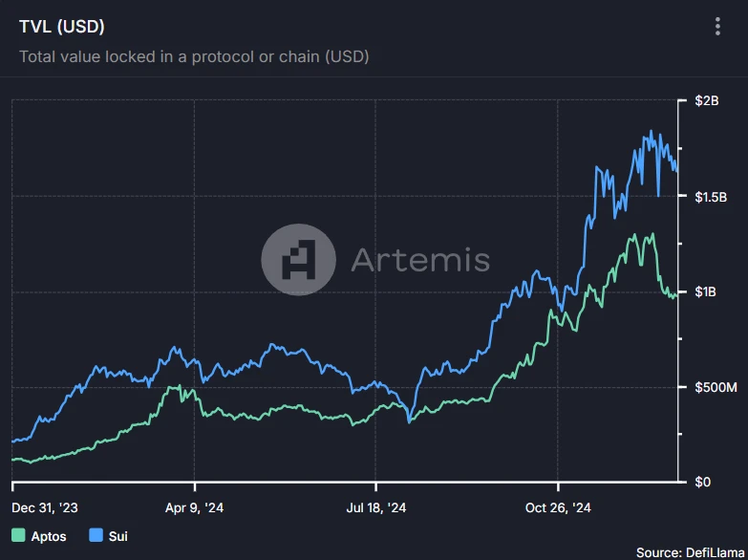Open the three-dot chart options menu
Screen dimensions: 748x560
tap(717, 27)
